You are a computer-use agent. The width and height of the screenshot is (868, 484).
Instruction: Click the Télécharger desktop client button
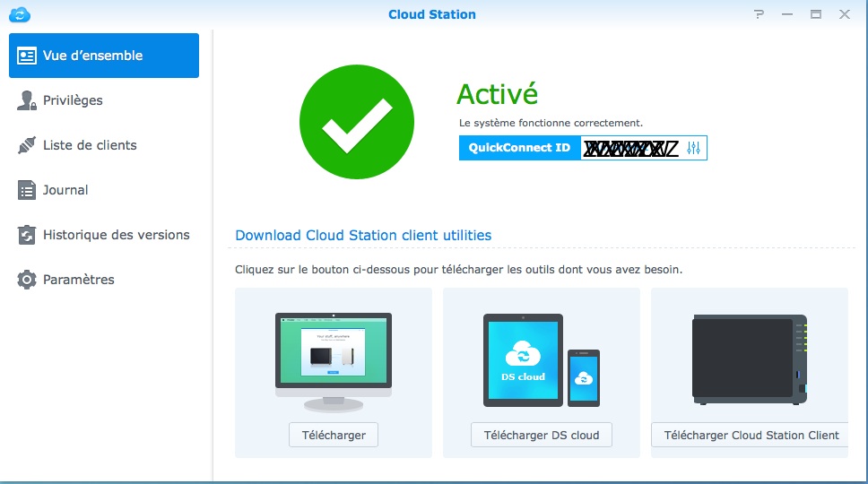tap(334, 435)
